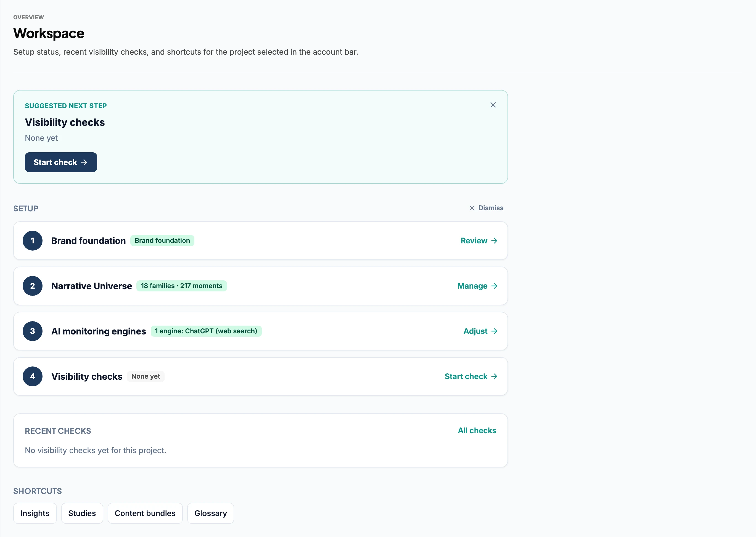Image resolution: width=756 pixels, height=537 pixels.
Task: Click the bold Brand foundation row title
Action: pos(88,241)
